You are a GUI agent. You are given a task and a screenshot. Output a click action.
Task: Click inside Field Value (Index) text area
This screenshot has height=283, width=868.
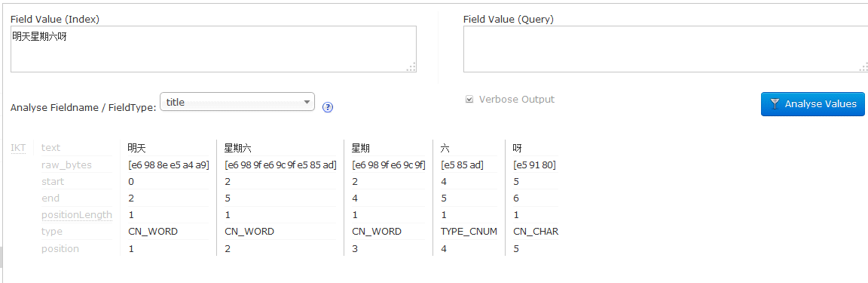214,49
